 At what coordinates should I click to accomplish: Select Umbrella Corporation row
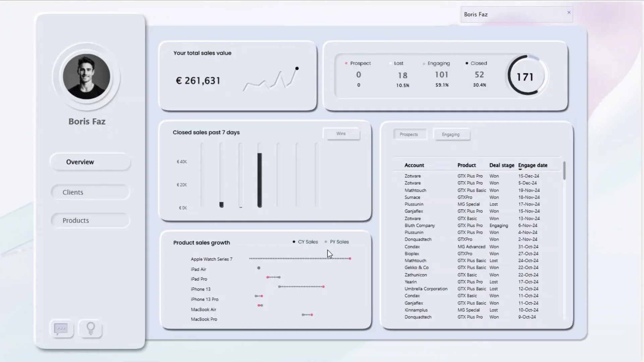click(x=426, y=289)
